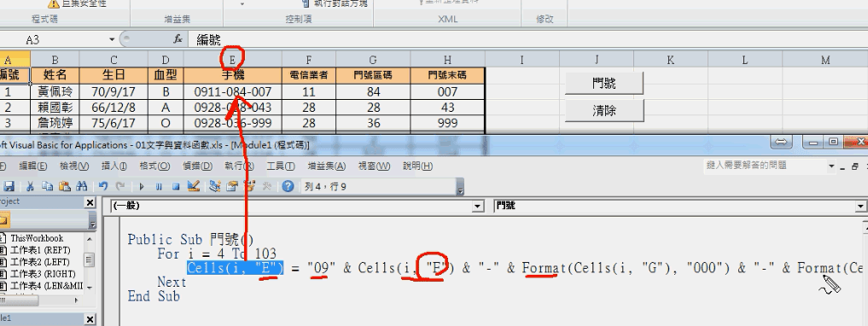Open 視窗(W) menu
Image resolution: width=868 pixels, height=326 pixels.
[x=374, y=166]
